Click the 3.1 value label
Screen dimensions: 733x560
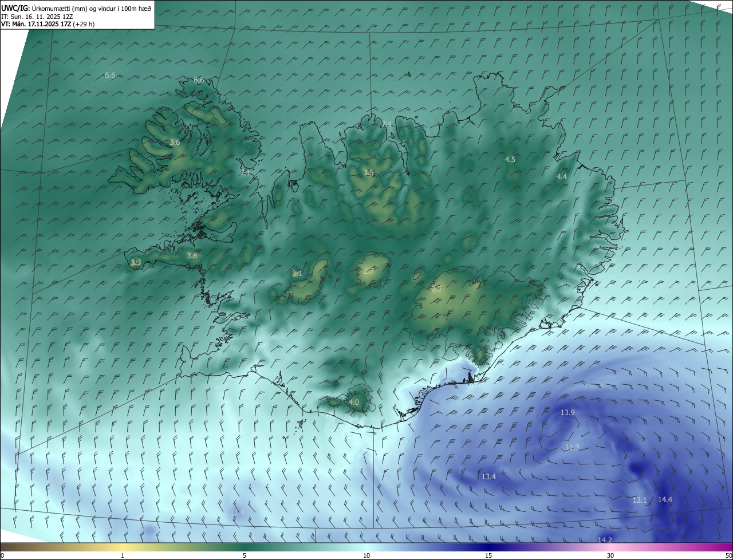click(297, 273)
